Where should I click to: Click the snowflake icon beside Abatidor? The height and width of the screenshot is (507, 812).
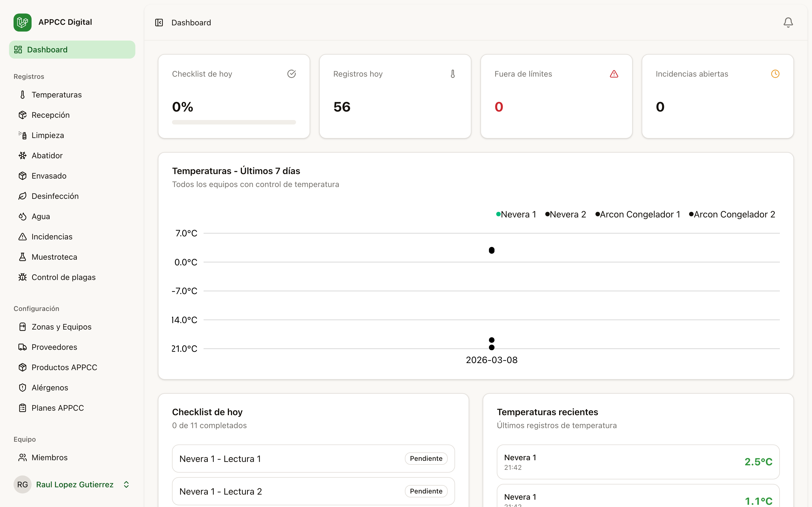23,155
